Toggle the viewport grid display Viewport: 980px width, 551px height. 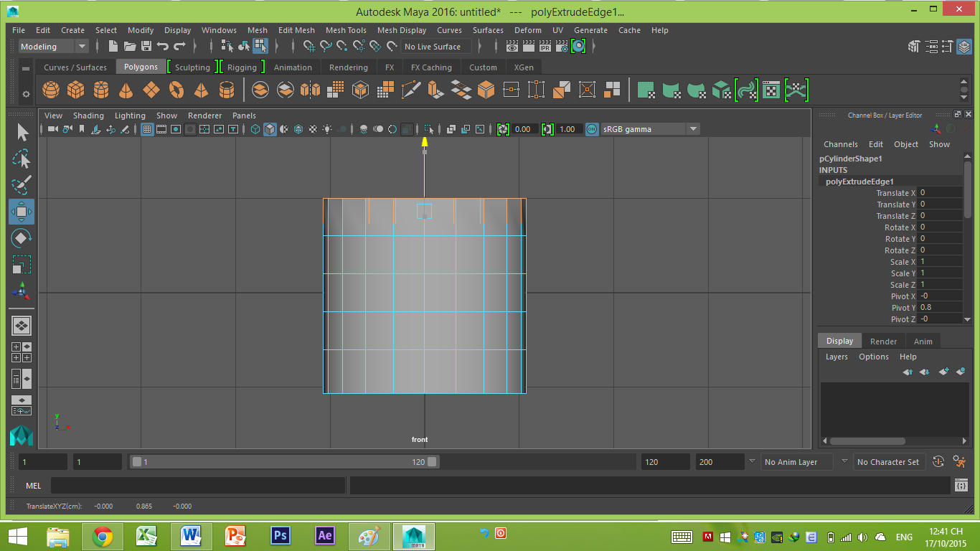[x=148, y=128]
